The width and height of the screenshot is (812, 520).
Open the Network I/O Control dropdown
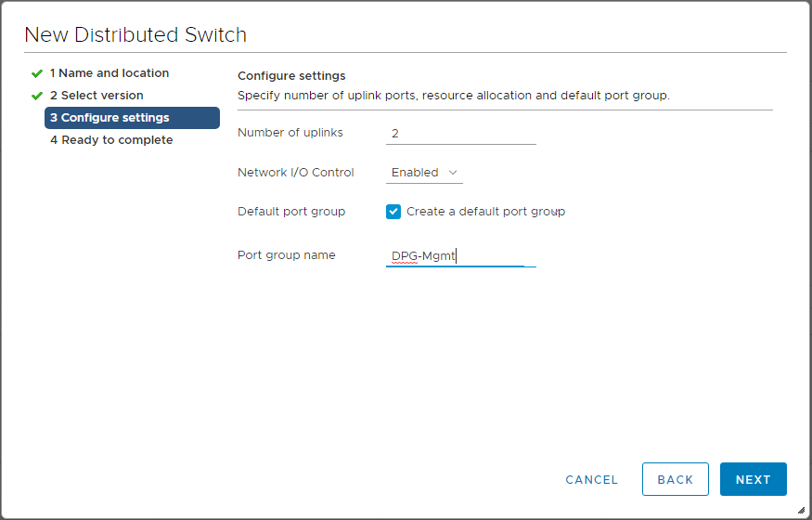click(424, 173)
